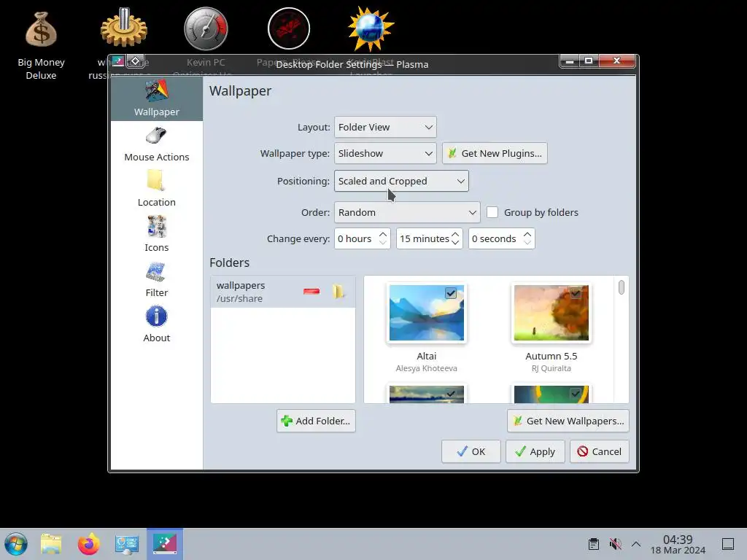Open the Mouse Actions section
747x560 pixels.
coord(157,144)
